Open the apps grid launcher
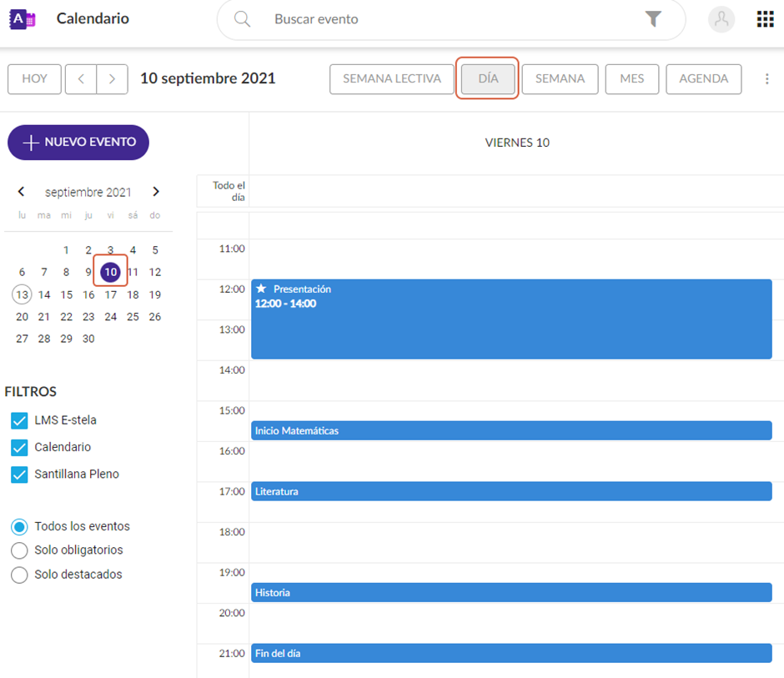784x678 pixels. click(x=765, y=19)
